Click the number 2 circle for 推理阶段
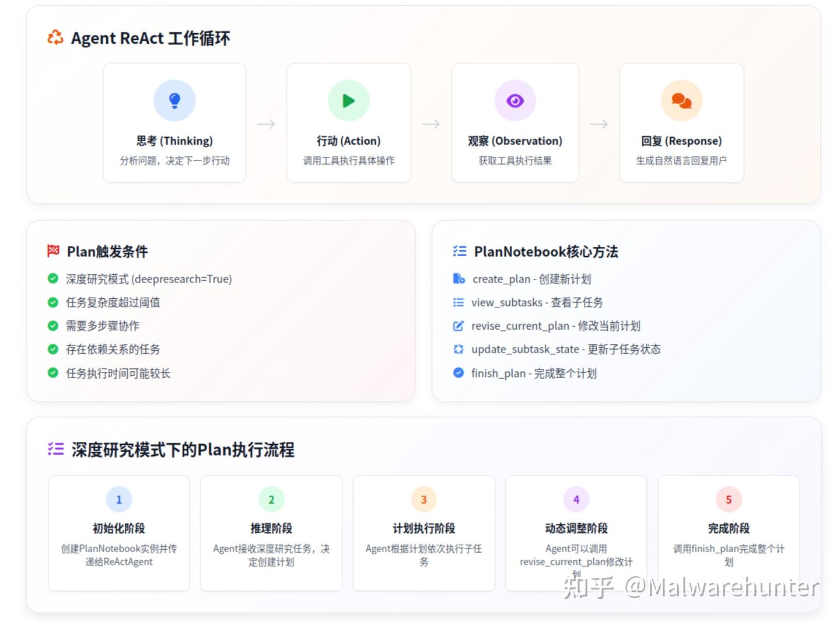Screen dimensions: 840x621 [271, 500]
